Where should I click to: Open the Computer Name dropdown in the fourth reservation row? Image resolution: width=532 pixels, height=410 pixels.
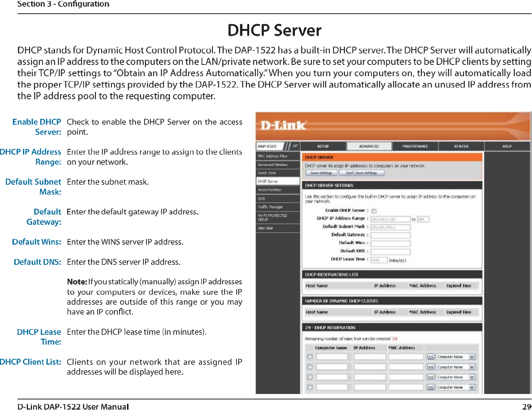tap(455, 387)
